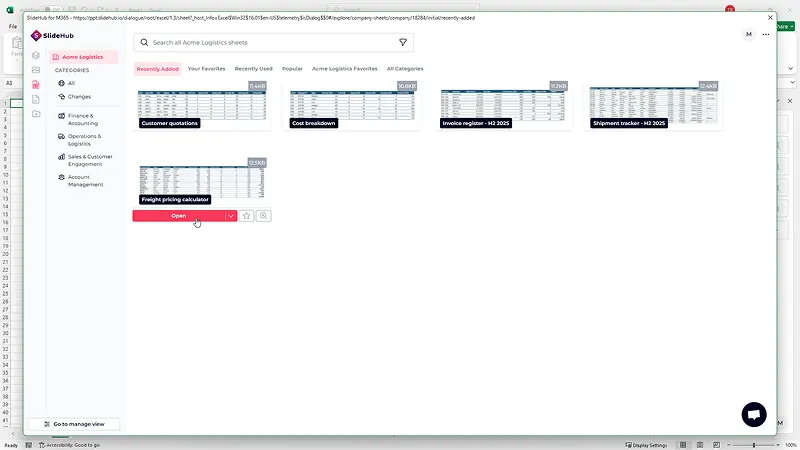This screenshot has width=800, height=450.
Task: Switch to All Categories tab
Action: [x=405, y=69]
